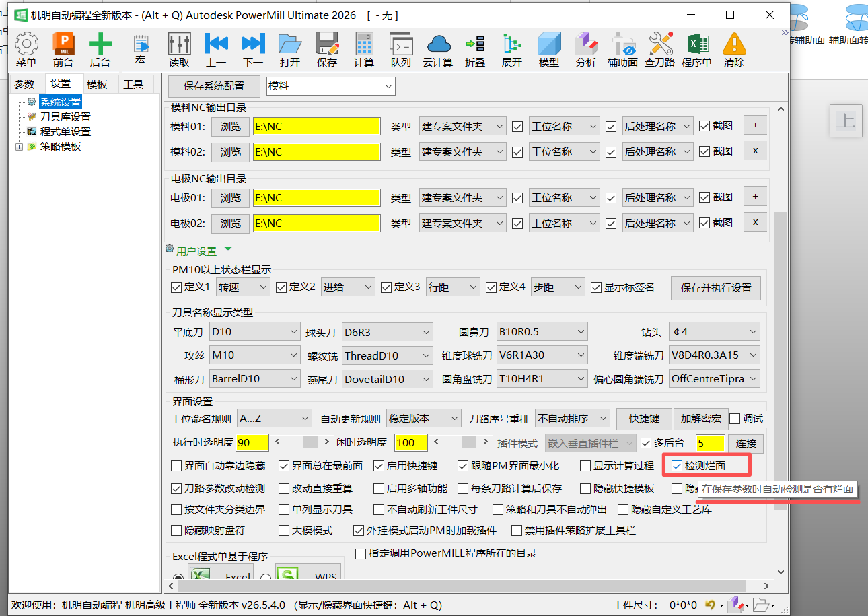This screenshot has height=616, width=868.
Task: Click the gold undo arrow in status bar
Action: [x=710, y=605]
